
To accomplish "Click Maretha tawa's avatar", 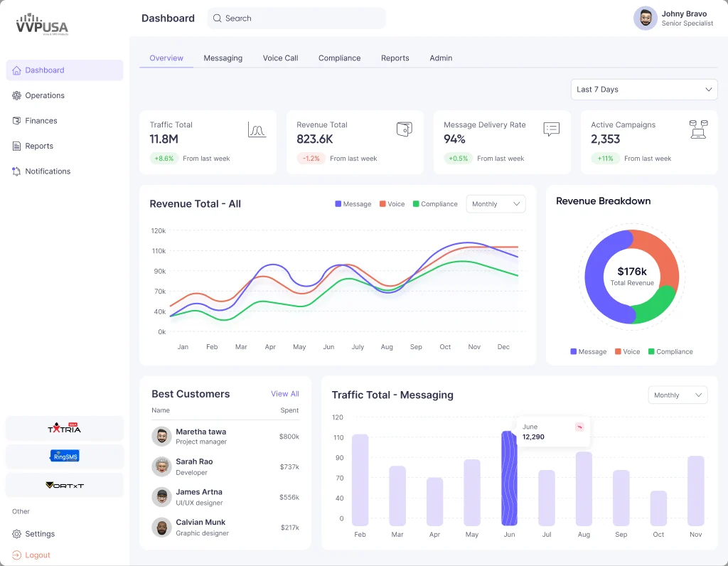I will point(161,437).
